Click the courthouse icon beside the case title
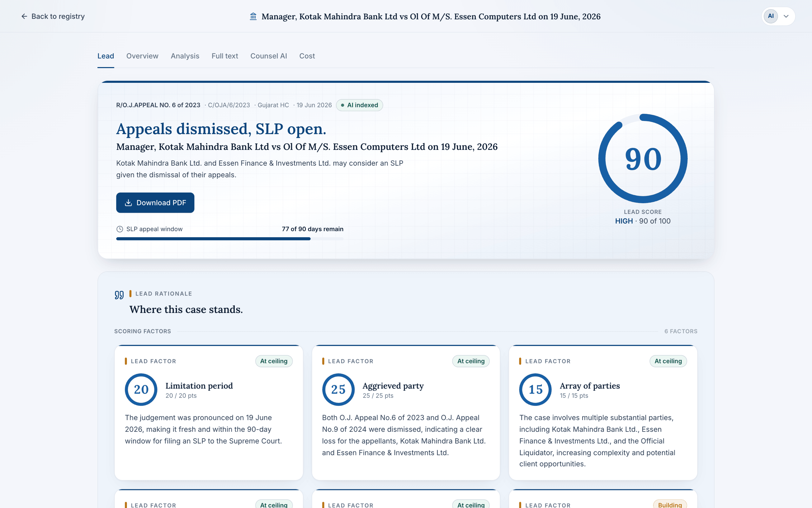The image size is (812, 508). coord(253,16)
